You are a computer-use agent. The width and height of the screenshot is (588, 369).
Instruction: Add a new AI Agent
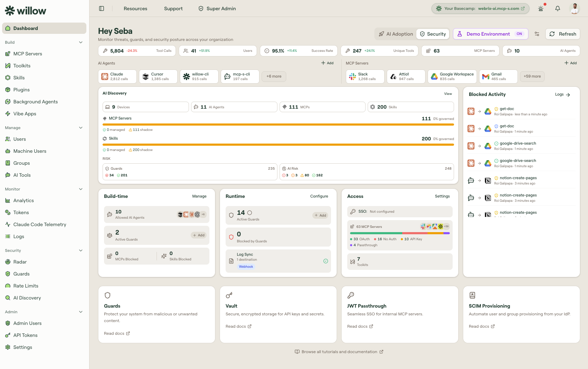(x=327, y=63)
